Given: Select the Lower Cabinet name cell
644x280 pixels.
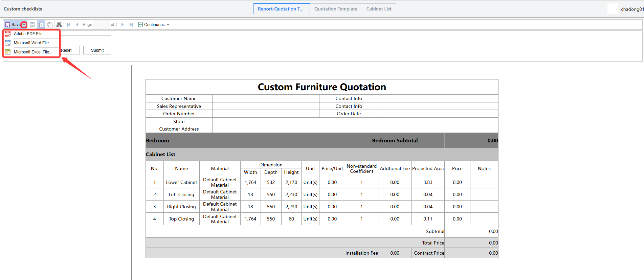Looking at the screenshot, I should click(181, 182).
